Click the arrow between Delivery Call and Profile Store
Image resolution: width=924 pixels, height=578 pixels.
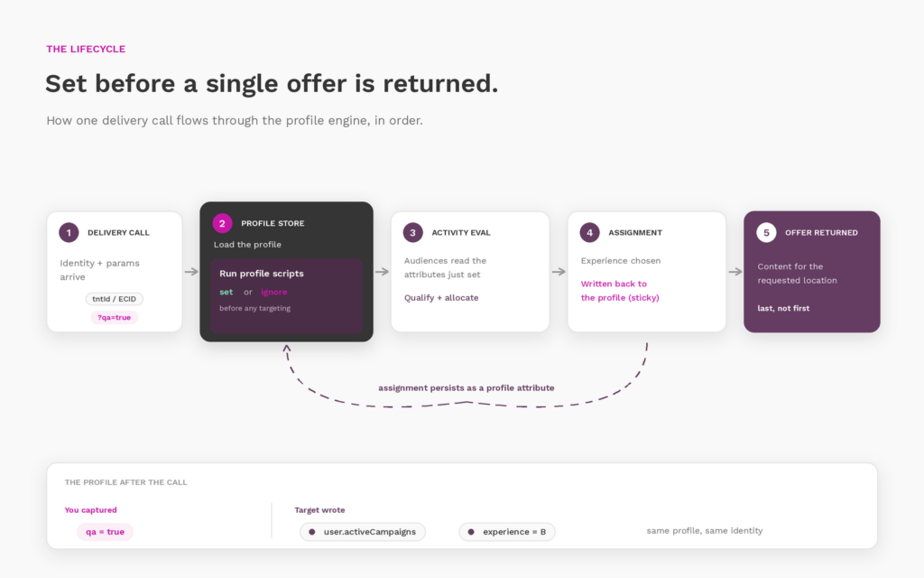[x=191, y=272]
